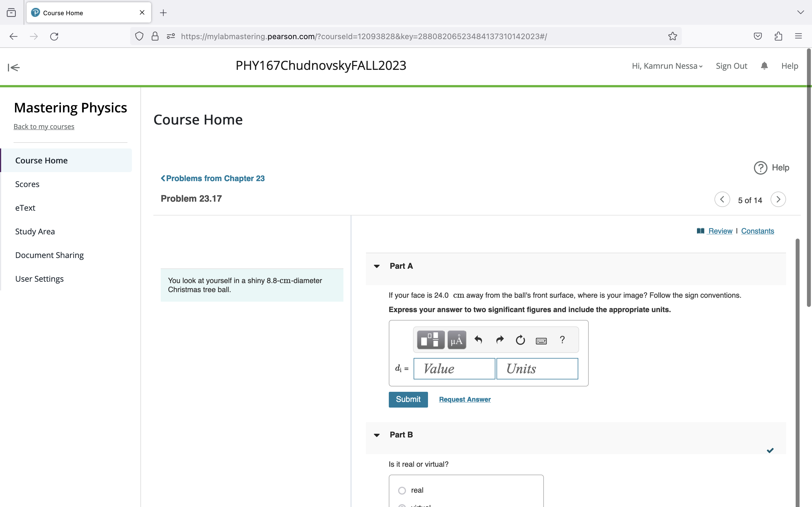Viewport: 812px width, 507px height.
Task: Open notifications bell icon
Action: (x=764, y=66)
